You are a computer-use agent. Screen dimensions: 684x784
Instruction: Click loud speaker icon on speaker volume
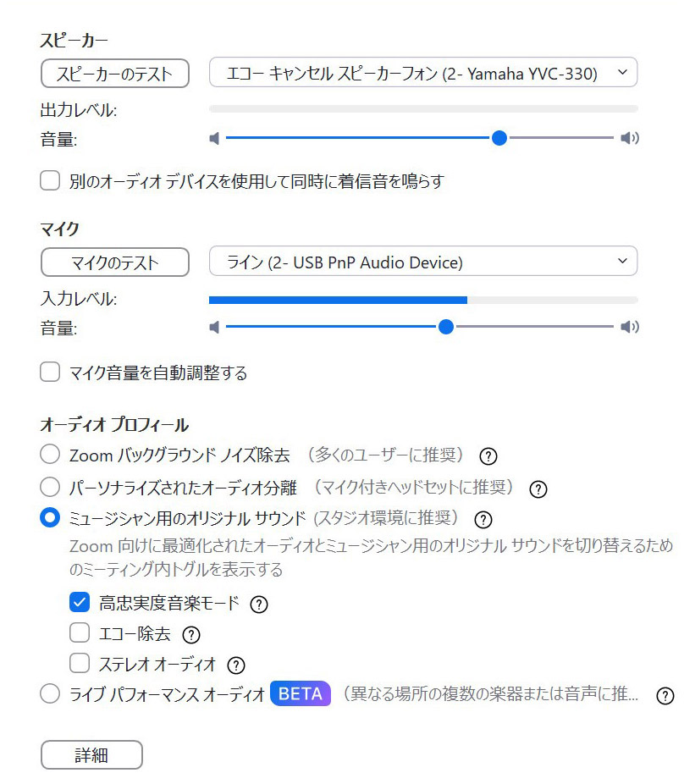coord(629,138)
